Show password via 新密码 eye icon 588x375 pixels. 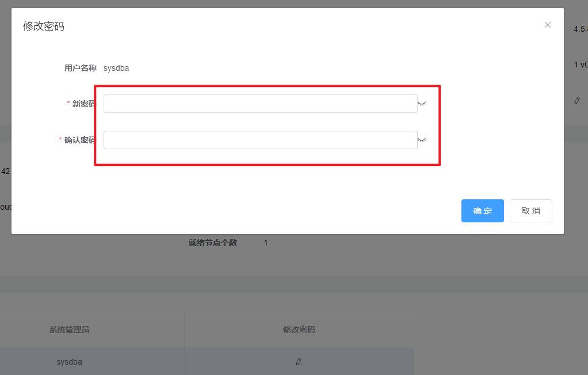tap(422, 104)
